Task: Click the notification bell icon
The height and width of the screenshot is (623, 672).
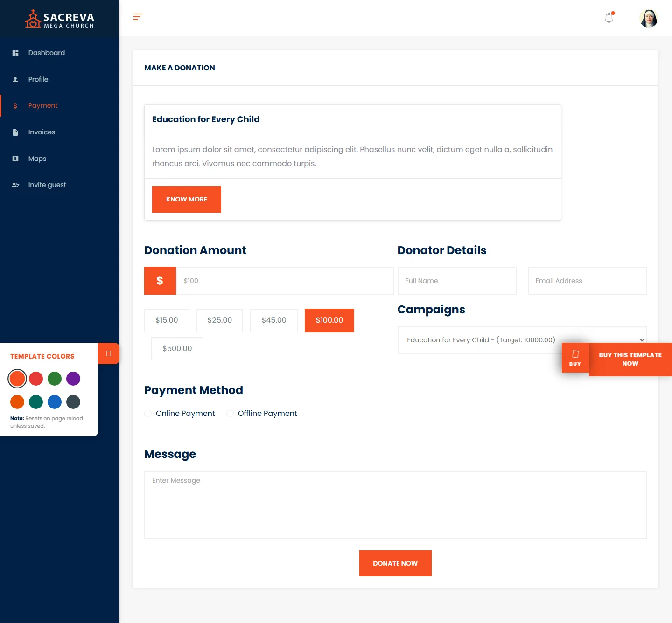Action: point(609,18)
